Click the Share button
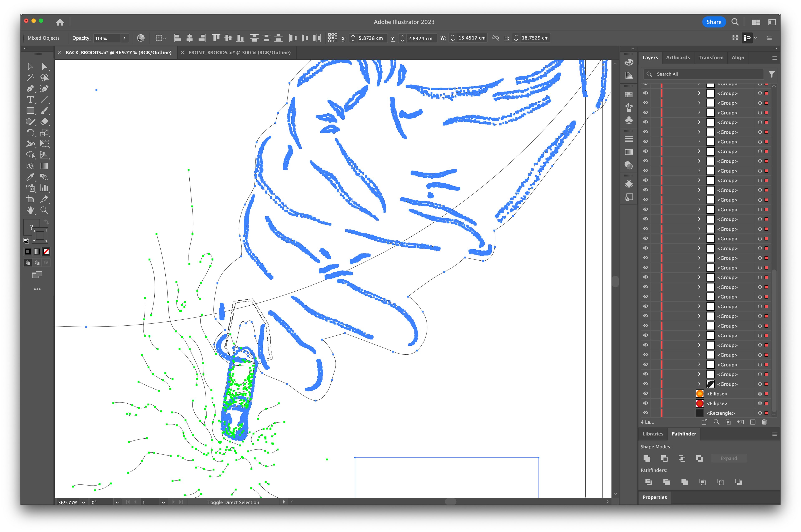Image resolution: width=801 pixels, height=532 pixels. pos(714,22)
